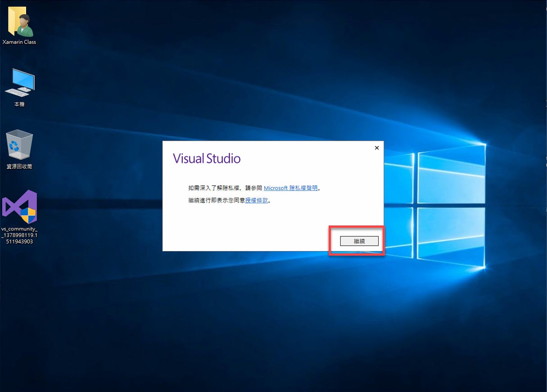Click the Visual Studio title text
Image resolution: width=547 pixels, height=392 pixels.
pyautogui.click(x=207, y=158)
